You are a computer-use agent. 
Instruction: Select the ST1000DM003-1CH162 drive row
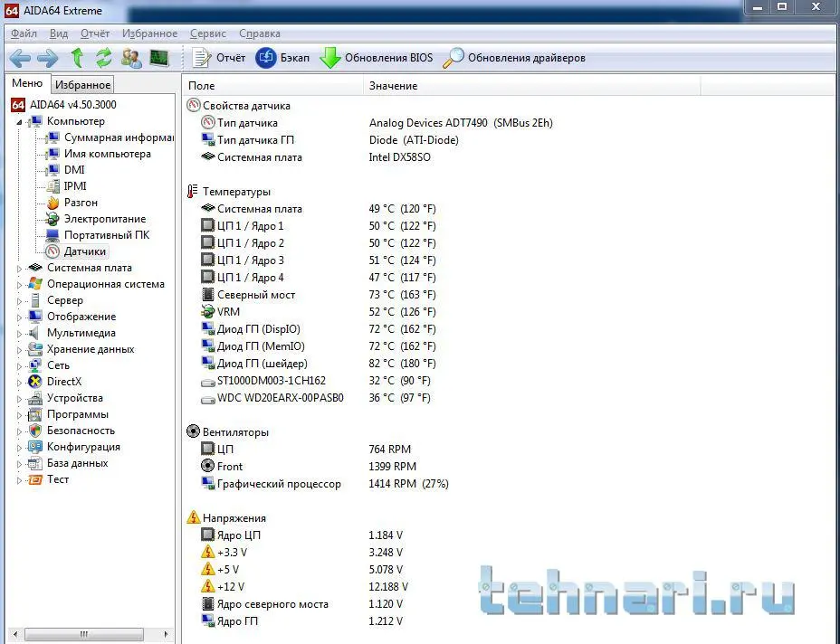(316, 381)
